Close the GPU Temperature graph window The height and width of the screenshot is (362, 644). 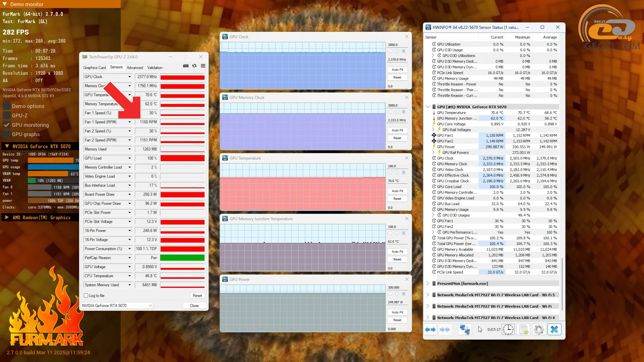coord(407,158)
